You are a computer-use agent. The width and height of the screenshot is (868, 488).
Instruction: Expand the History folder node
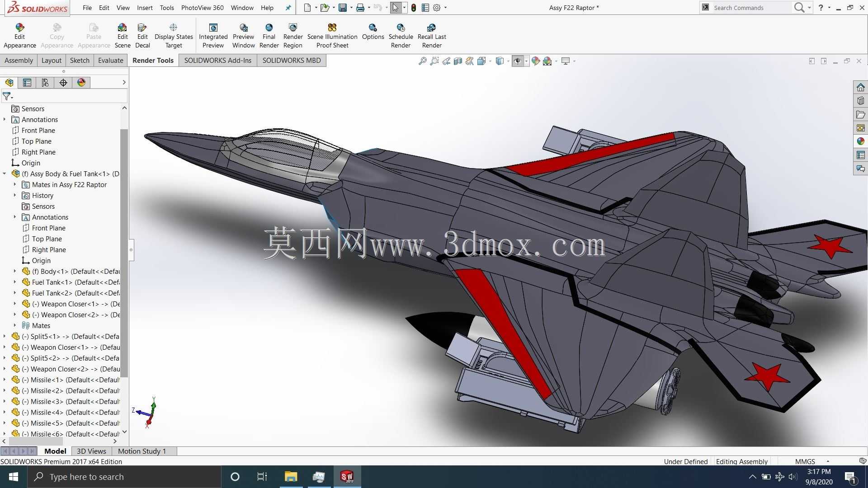(x=15, y=195)
